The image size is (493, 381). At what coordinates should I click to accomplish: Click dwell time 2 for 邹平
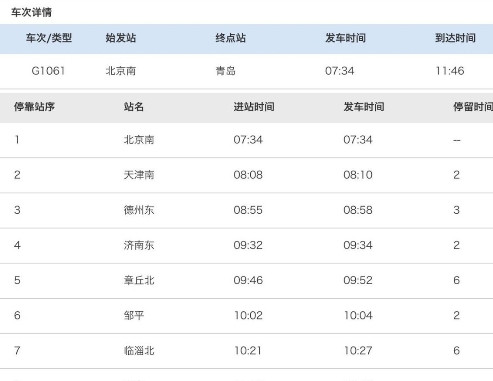click(x=457, y=315)
